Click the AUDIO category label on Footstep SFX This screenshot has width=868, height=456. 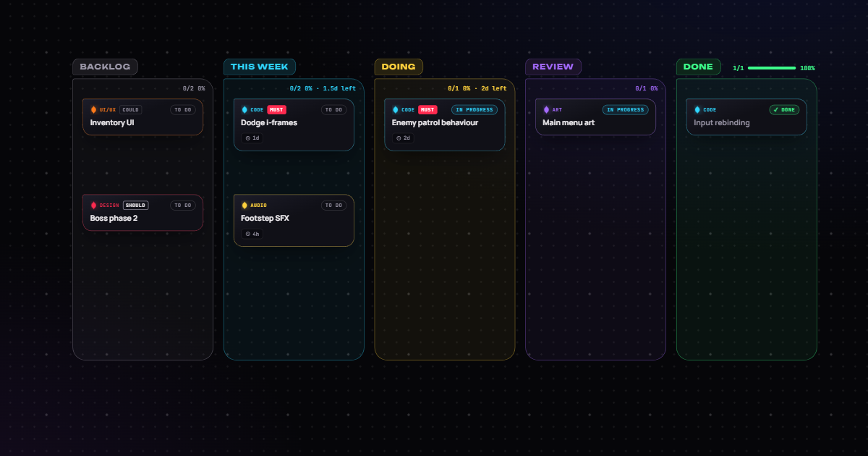click(x=258, y=206)
